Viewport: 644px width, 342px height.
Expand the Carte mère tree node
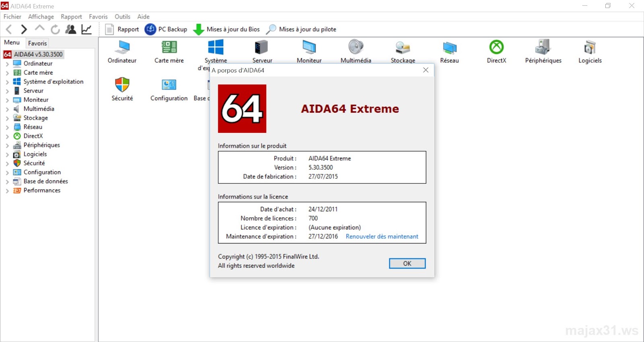[x=7, y=73]
